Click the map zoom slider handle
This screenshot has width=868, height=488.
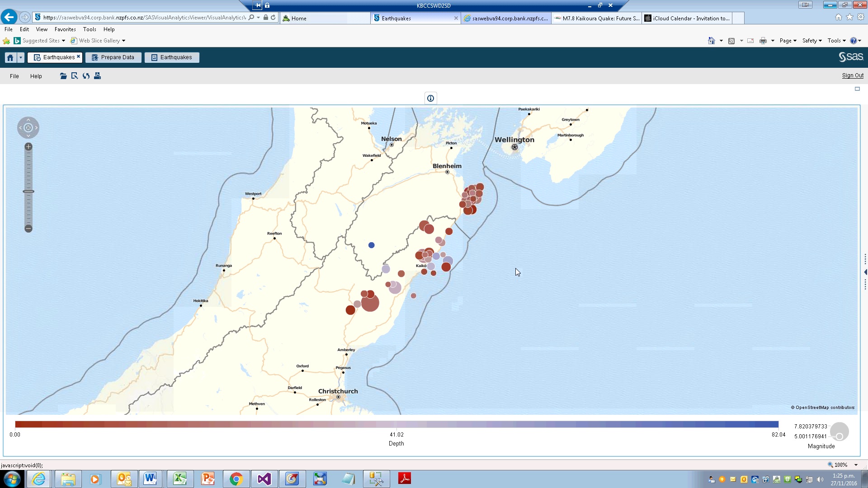pyautogui.click(x=28, y=192)
